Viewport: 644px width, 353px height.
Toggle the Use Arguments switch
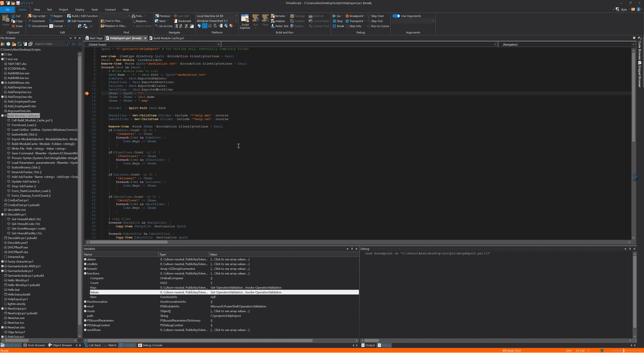tap(396, 16)
